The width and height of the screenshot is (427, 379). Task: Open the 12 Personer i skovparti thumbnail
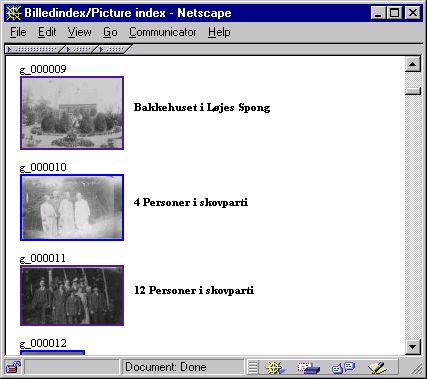click(72, 295)
